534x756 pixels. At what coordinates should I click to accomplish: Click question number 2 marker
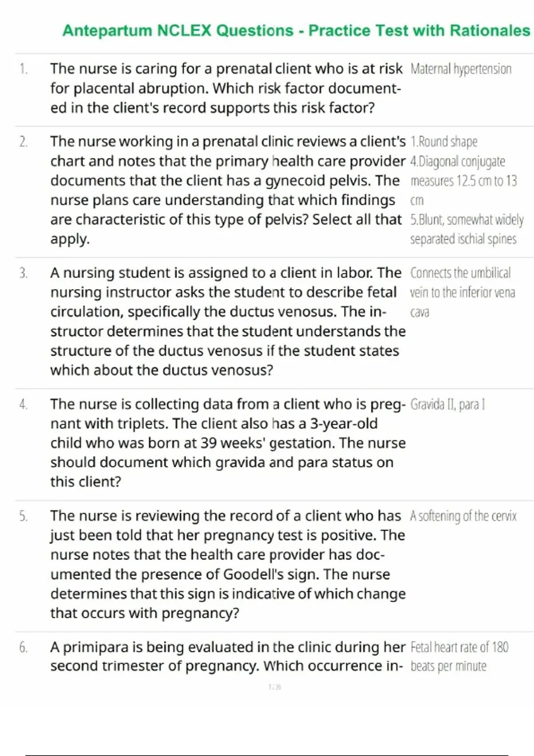coord(24,142)
